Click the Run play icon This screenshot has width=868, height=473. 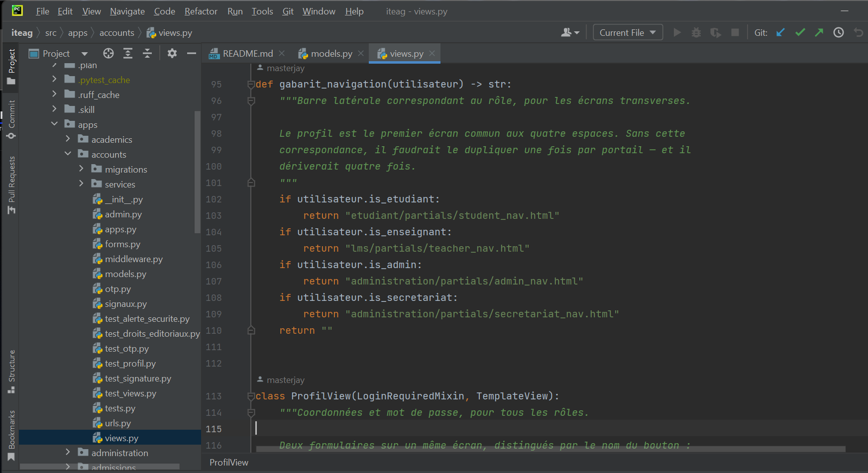click(x=677, y=32)
